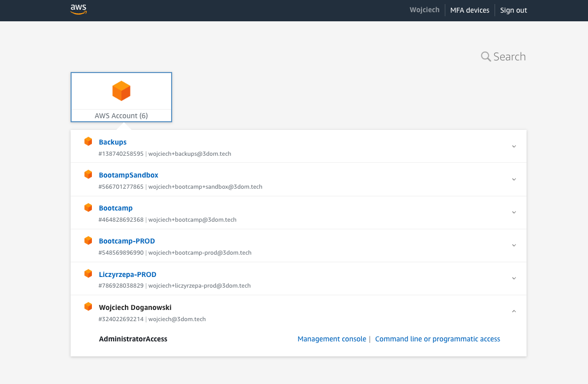The height and width of the screenshot is (384, 588).
Task: Click the cube icon next to Backups
Action: 88,141
